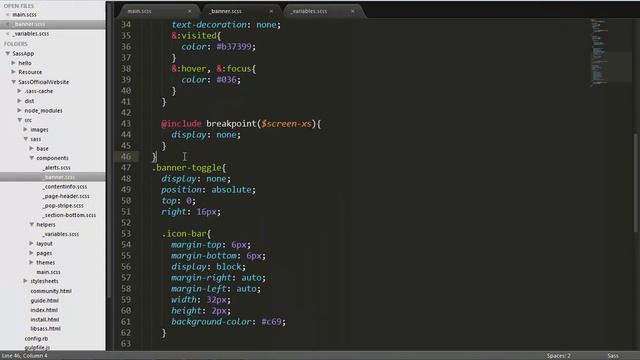Click the #c69 background-color value
The width and height of the screenshot is (640, 360).
(x=271, y=322)
